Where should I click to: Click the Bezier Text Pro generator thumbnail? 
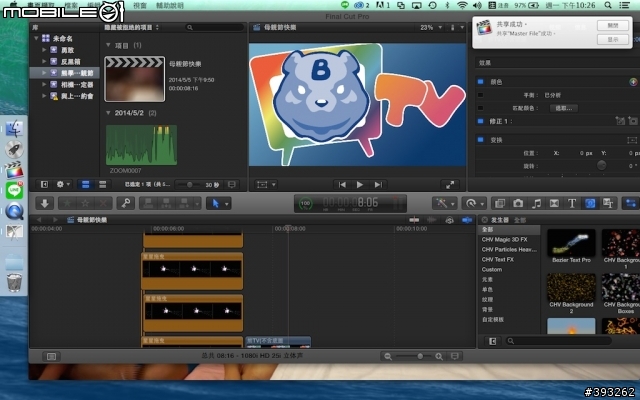[571, 243]
